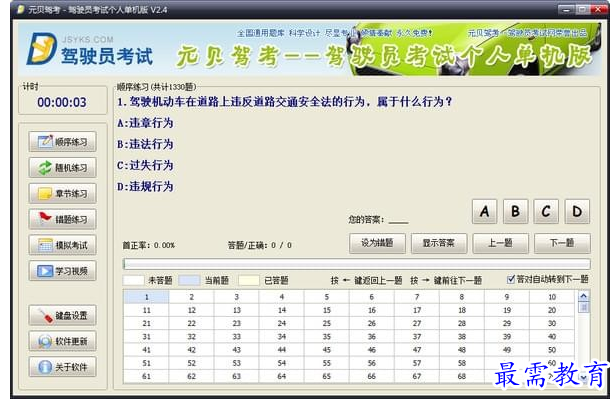Click the 首正率 accuracy readout
Screen dimensions: 616x406
[148, 245]
